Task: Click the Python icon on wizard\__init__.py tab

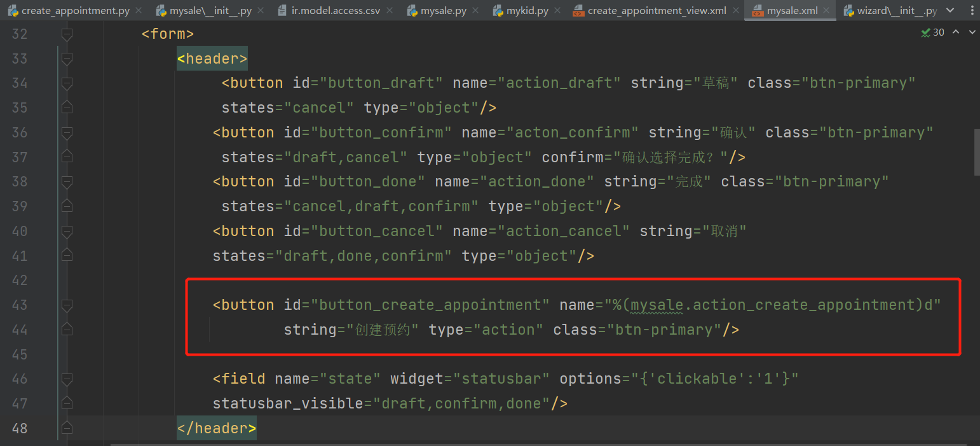Action: 850,10
